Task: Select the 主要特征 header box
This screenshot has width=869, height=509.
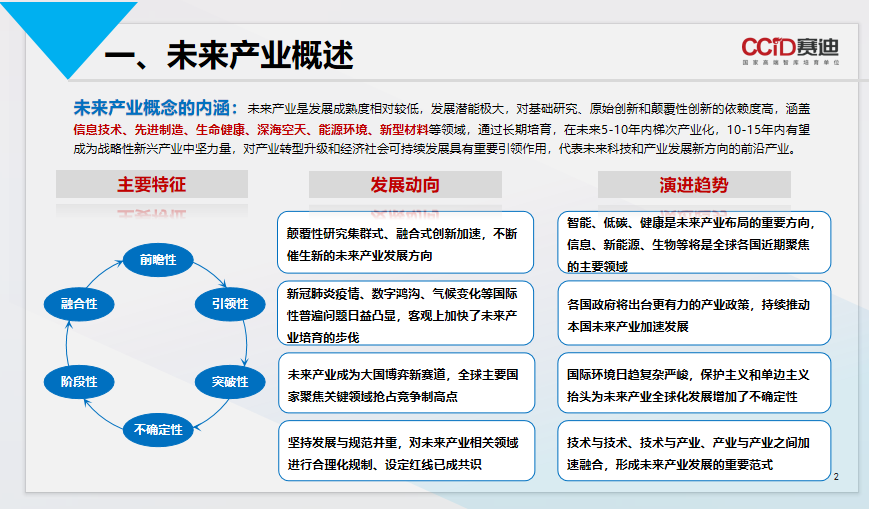Action: tap(152, 184)
